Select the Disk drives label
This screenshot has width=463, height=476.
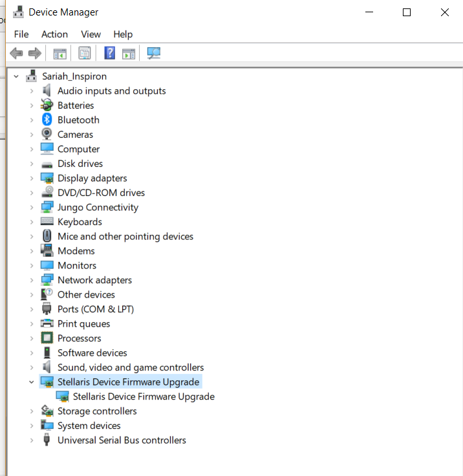[80, 164]
